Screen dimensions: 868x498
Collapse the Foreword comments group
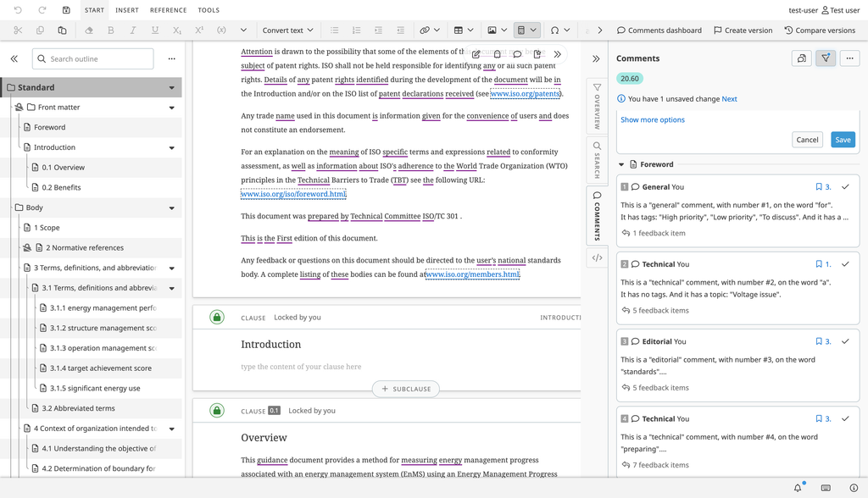point(621,164)
